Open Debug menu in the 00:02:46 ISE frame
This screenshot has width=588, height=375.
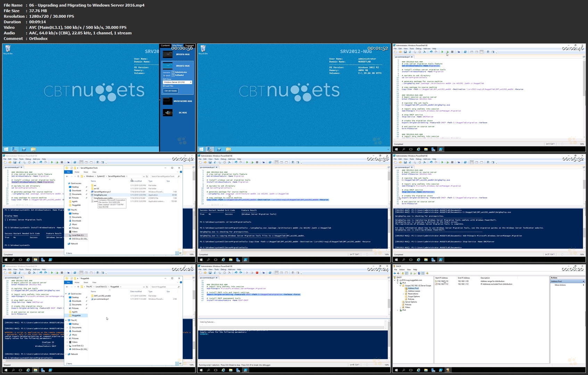point(419,49)
